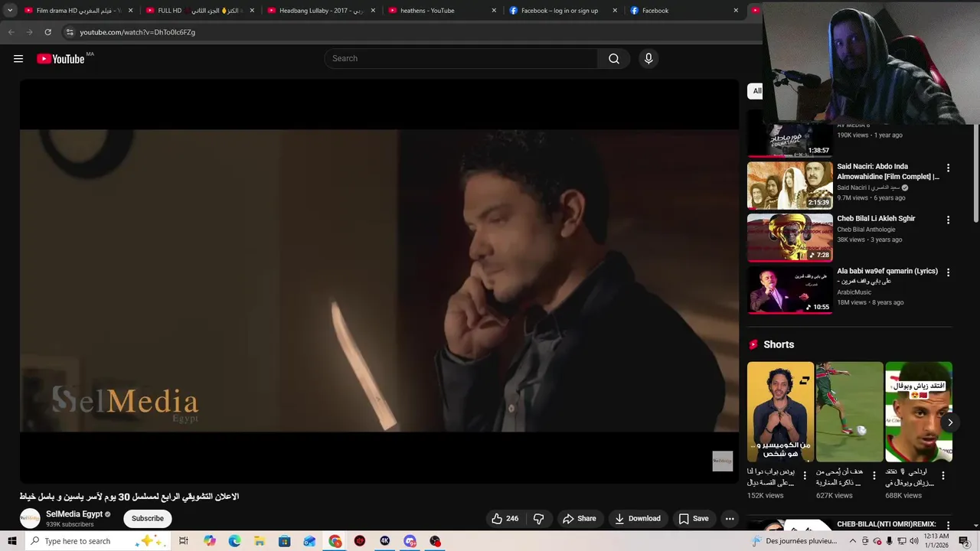This screenshot has width=980, height=551.
Task: Open File Explorer from the taskbar
Action: [x=260, y=541]
